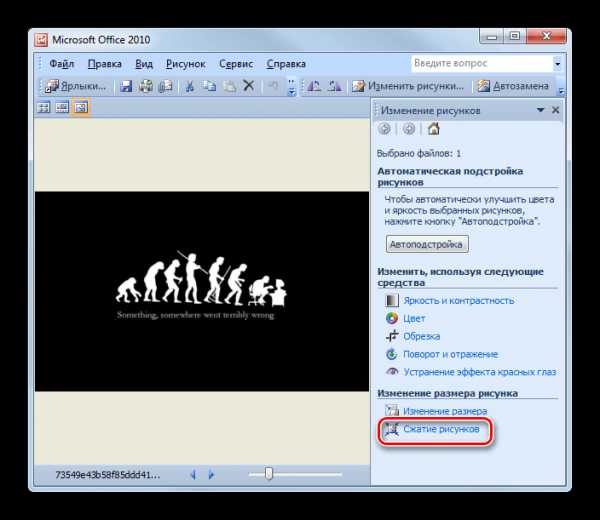Click the Автоподстройка button
The image size is (600, 520).
tap(427, 244)
